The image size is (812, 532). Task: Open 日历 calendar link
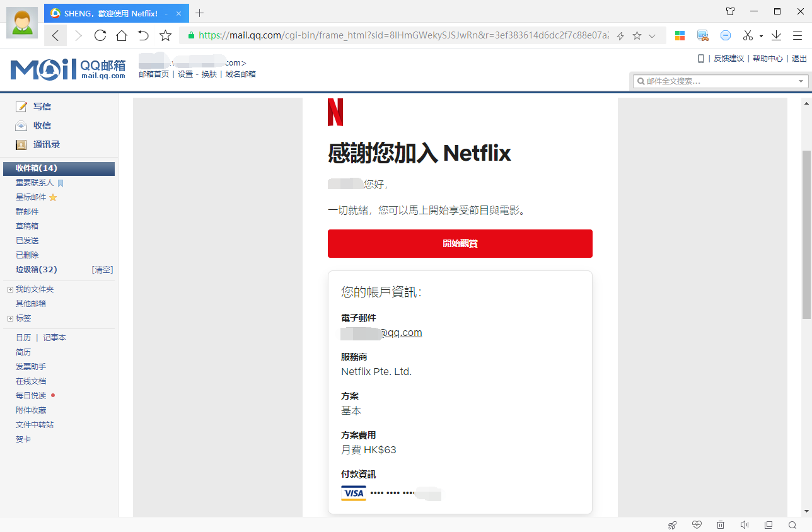tap(23, 338)
